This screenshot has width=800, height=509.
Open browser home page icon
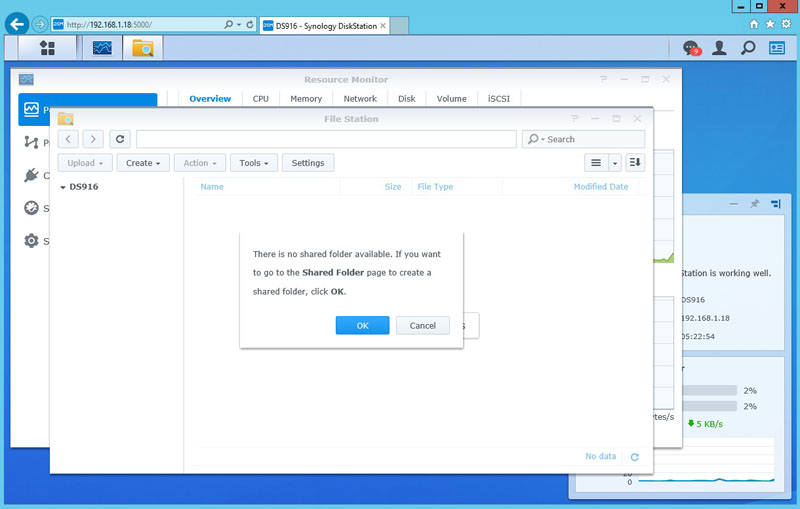[754, 24]
